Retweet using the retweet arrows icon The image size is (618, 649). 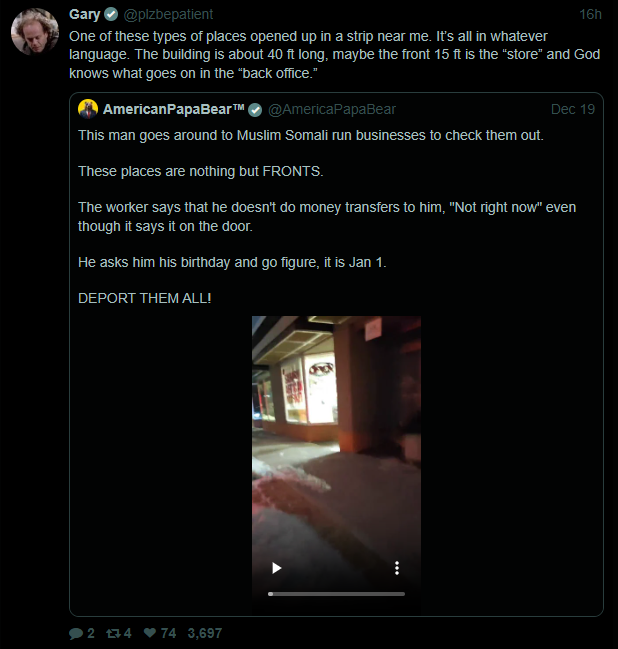point(113,633)
